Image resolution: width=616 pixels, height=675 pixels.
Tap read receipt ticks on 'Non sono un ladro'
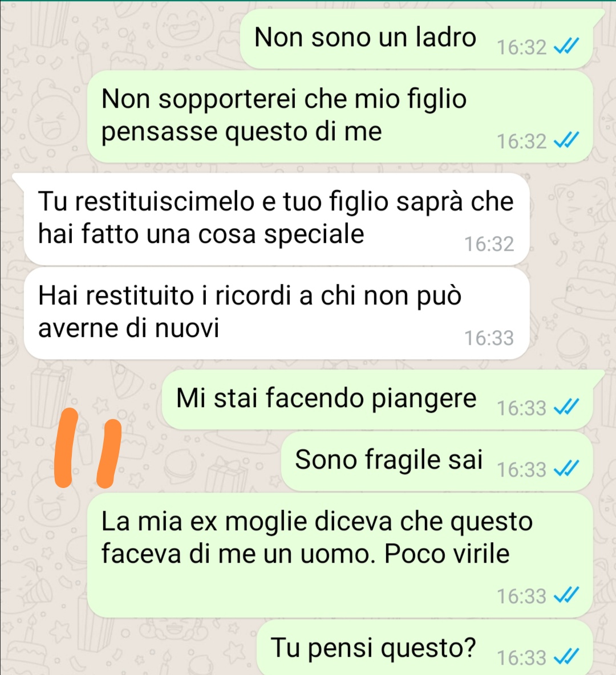pos(566,46)
